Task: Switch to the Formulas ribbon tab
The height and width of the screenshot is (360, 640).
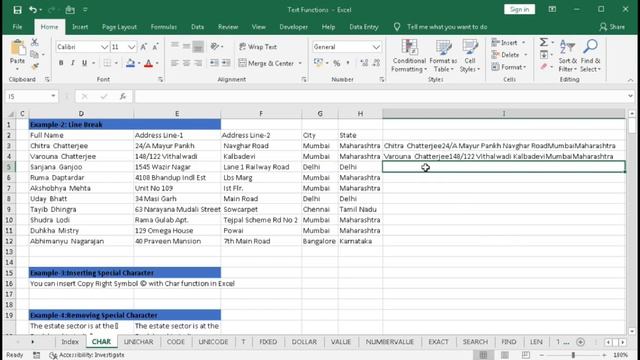Action: 164,27
